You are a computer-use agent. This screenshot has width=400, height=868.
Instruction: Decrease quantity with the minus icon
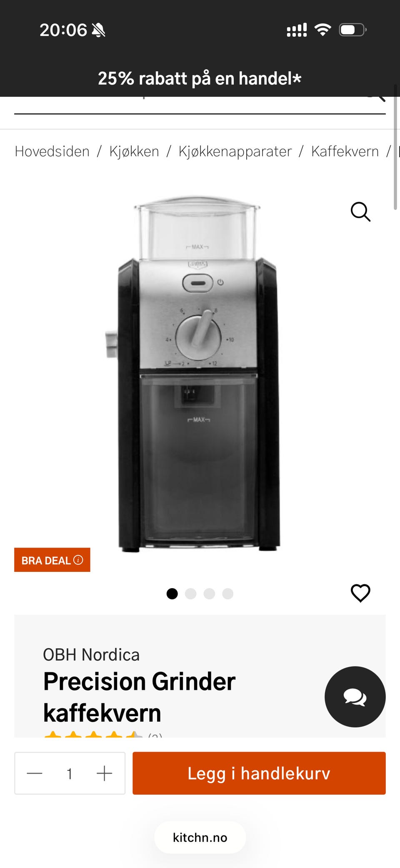(x=35, y=773)
